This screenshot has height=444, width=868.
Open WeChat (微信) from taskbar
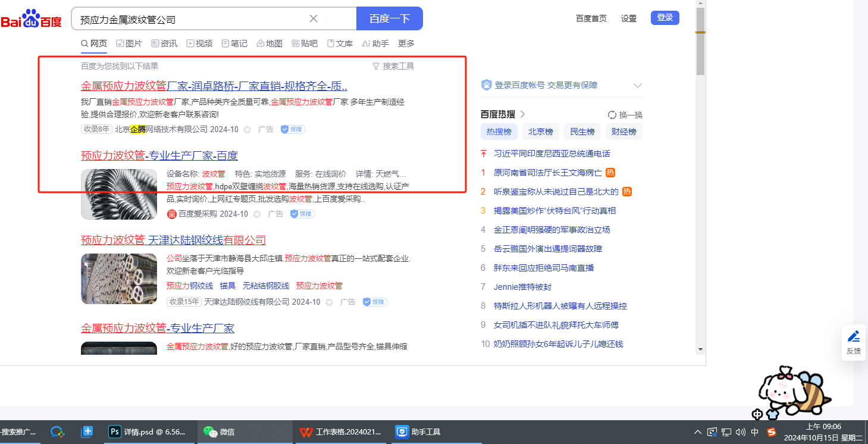220,432
